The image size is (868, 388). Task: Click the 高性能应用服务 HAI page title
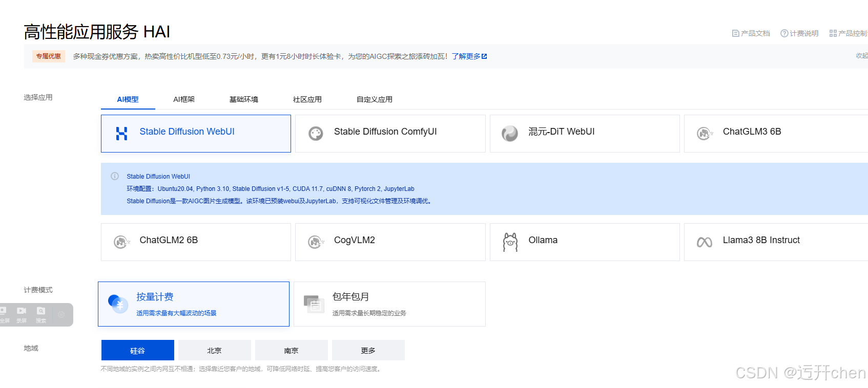[x=97, y=32]
